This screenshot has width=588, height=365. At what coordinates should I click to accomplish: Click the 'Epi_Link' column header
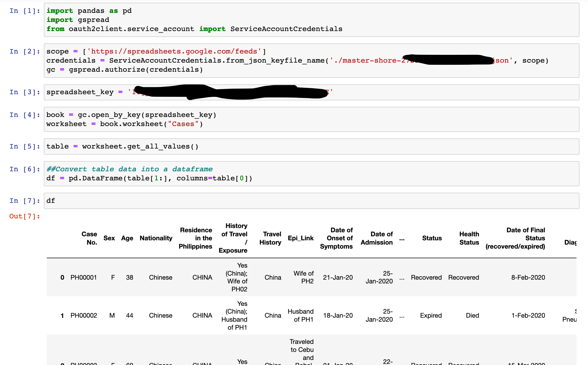coord(301,238)
